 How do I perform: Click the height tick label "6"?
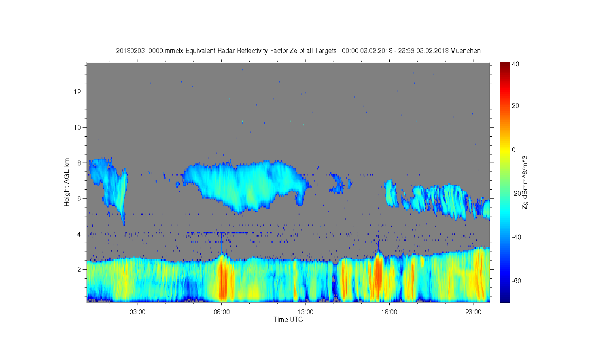[79, 199]
